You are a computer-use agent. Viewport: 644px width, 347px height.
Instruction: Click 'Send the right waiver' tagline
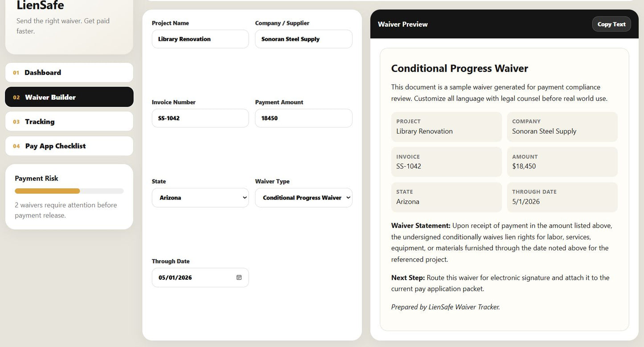63,26
